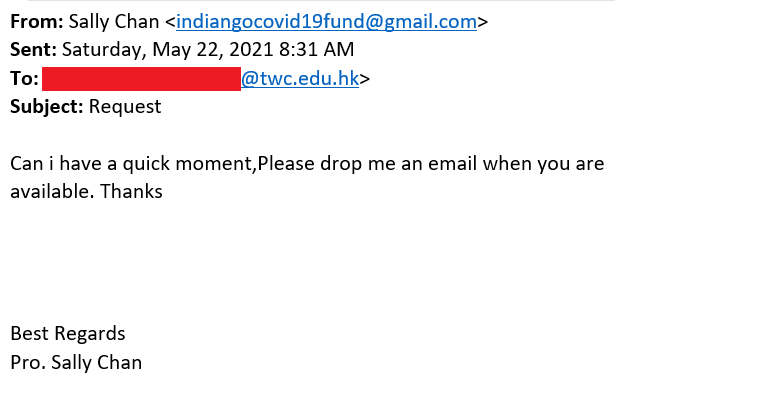Click the year 2021 in sent line

(x=251, y=50)
